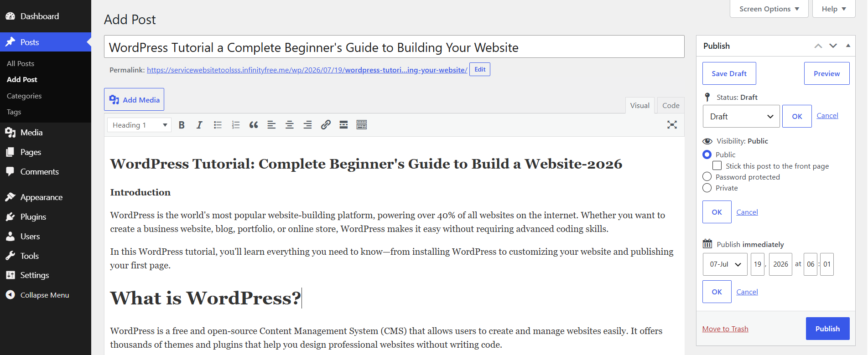Image resolution: width=868 pixels, height=355 pixels.
Task: Open Tags under Posts
Action: pos(14,112)
